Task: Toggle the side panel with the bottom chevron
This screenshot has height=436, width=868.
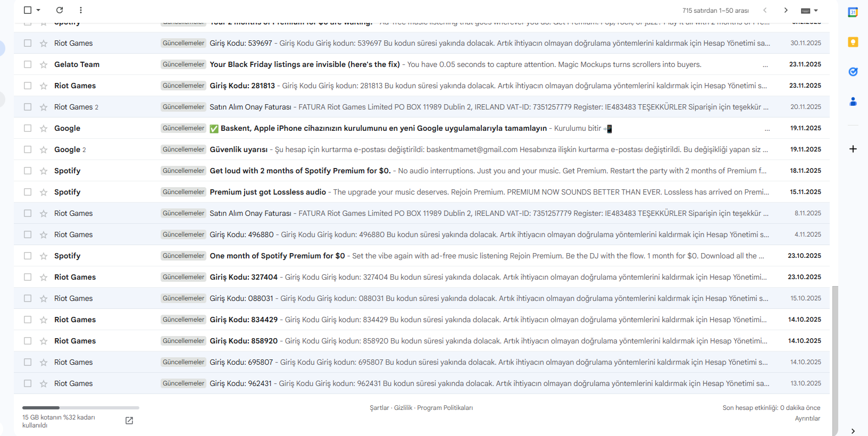Action: [x=853, y=431]
